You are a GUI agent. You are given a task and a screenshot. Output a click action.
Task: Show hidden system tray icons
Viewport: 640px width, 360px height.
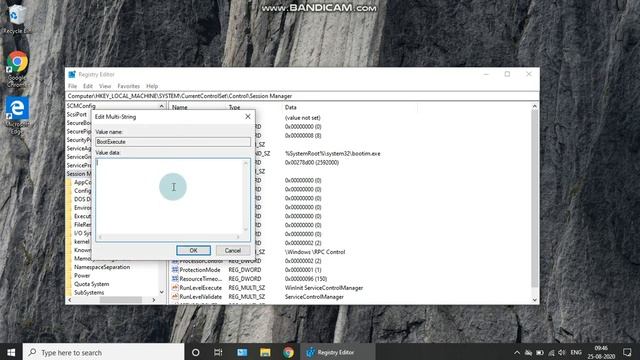(x=517, y=352)
